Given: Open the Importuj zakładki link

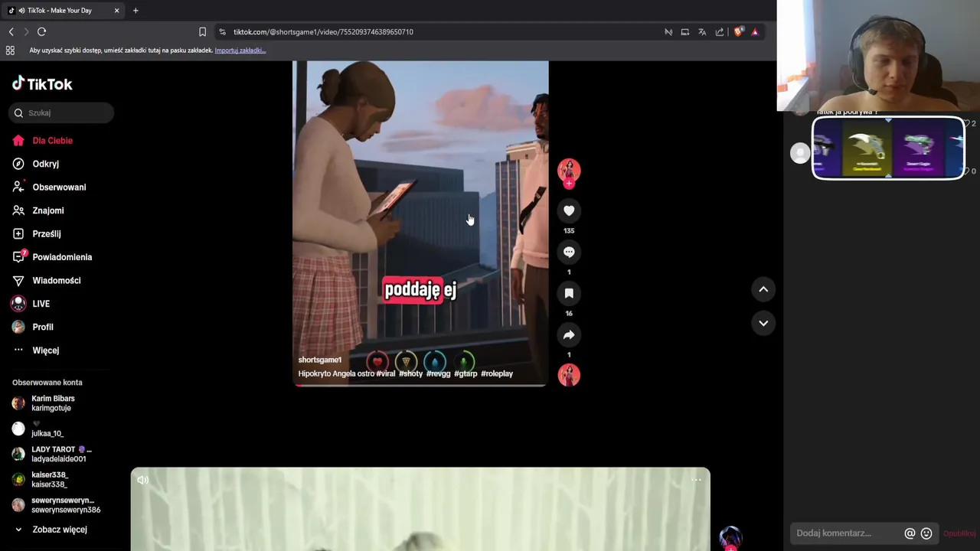Looking at the screenshot, I should click(x=240, y=51).
